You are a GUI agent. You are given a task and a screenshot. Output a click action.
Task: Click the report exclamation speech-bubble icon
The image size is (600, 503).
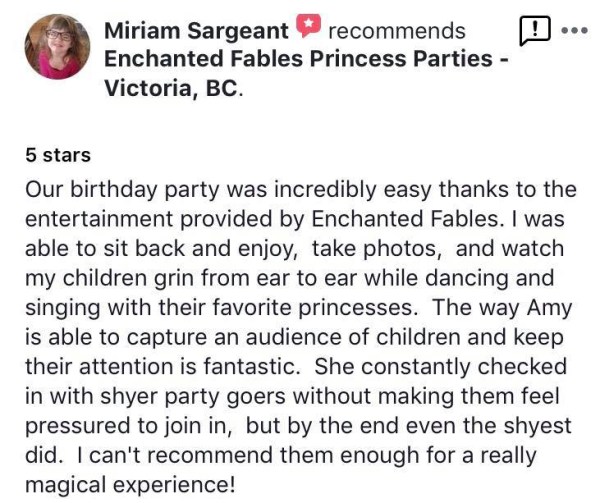[x=537, y=31]
